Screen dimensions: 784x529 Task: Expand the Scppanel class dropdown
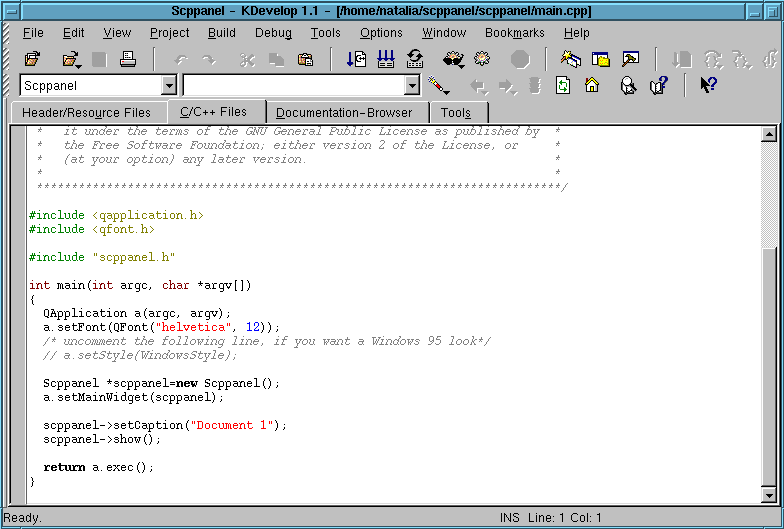click(x=167, y=86)
